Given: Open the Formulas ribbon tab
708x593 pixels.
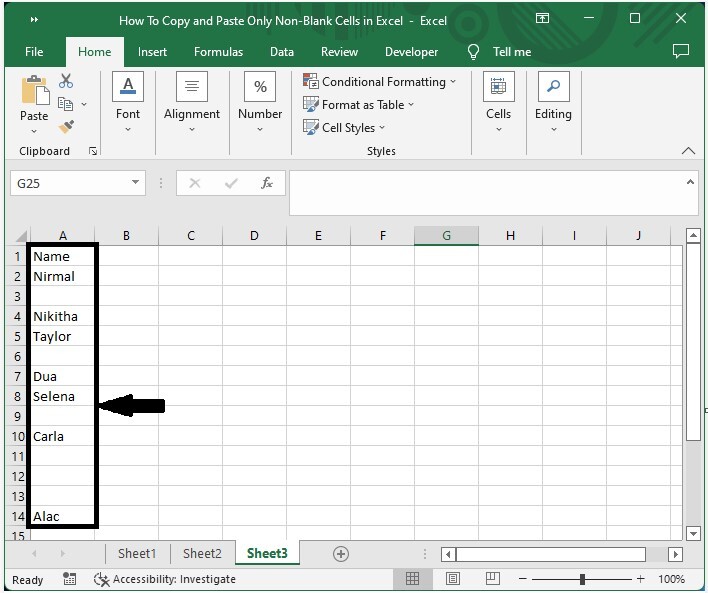Looking at the screenshot, I should [x=218, y=52].
